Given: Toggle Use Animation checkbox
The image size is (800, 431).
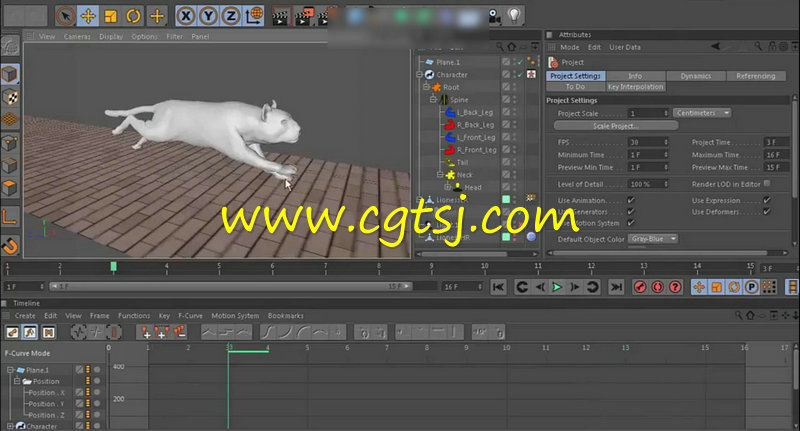Looking at the screenshot, I should (x=631, y=200).
